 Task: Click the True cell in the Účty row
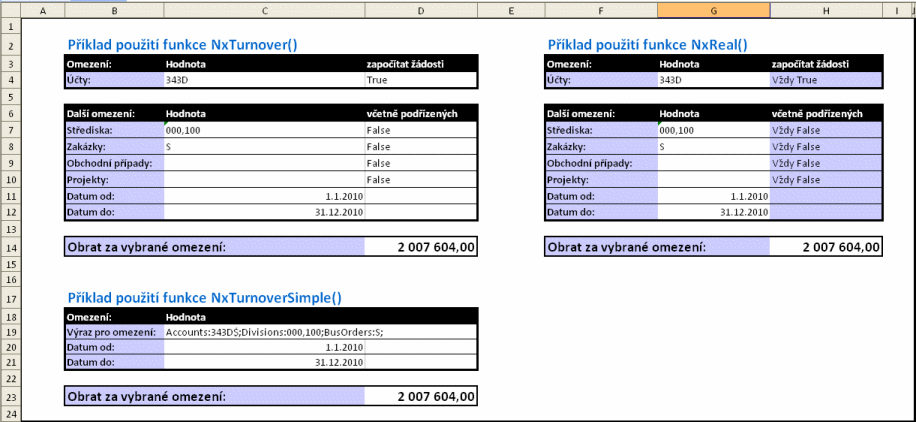tap(420, 80)
